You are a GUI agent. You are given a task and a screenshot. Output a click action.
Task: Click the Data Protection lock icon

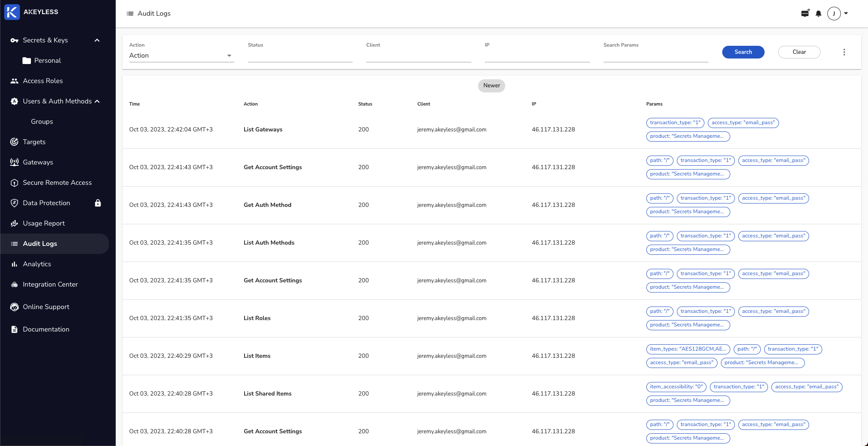98,203
